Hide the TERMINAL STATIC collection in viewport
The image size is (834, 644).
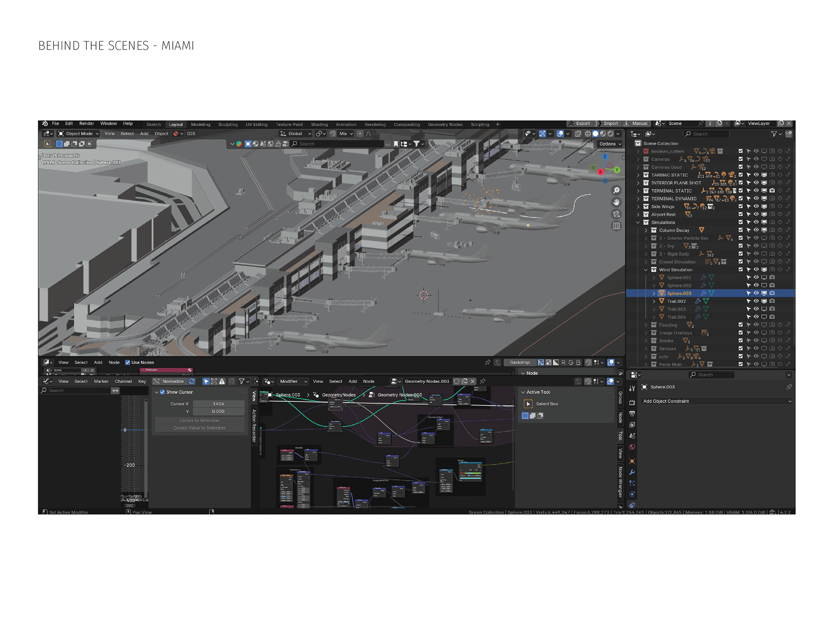point(756,191)
